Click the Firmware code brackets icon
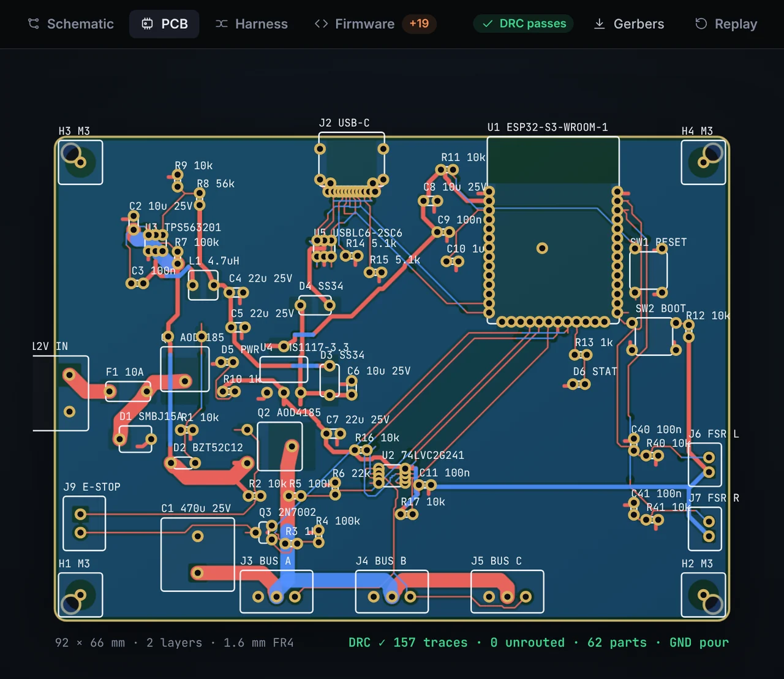This screenshot has height=679, width=784. 321,24
